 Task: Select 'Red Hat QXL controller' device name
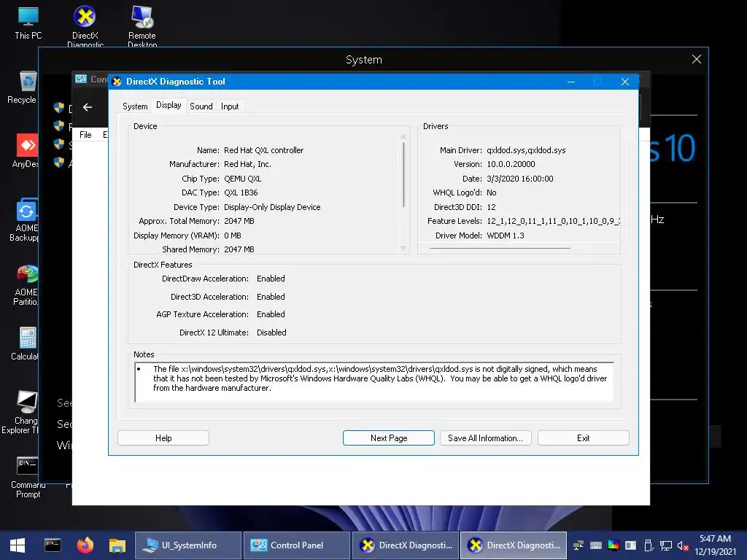[x=263, y=150]
